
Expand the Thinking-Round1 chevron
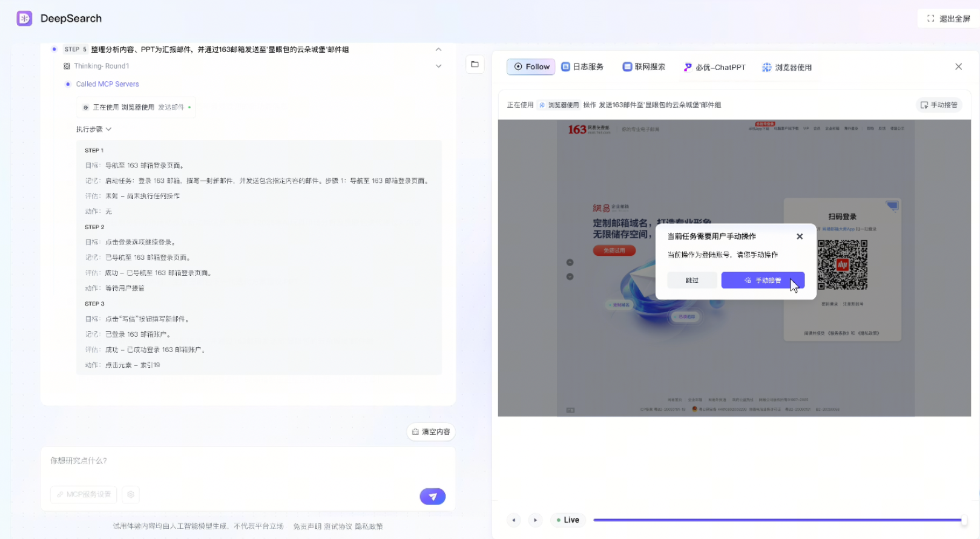(x=438, y=66)
